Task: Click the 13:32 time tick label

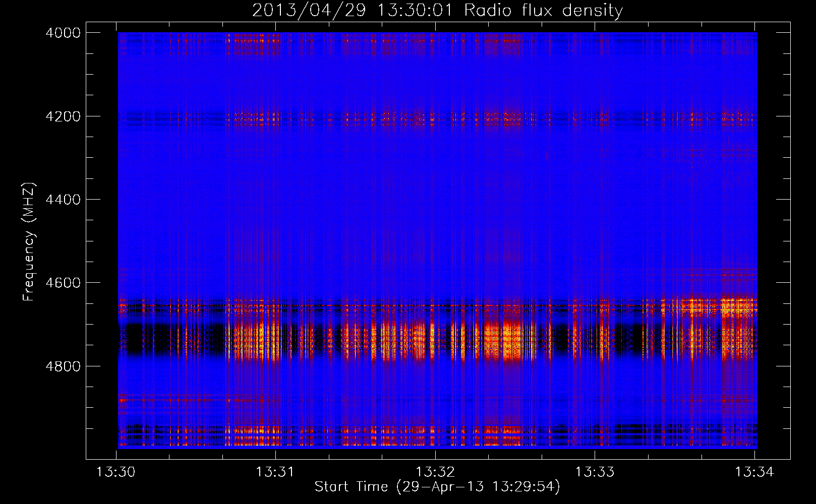Action: (x=435, y=472)
